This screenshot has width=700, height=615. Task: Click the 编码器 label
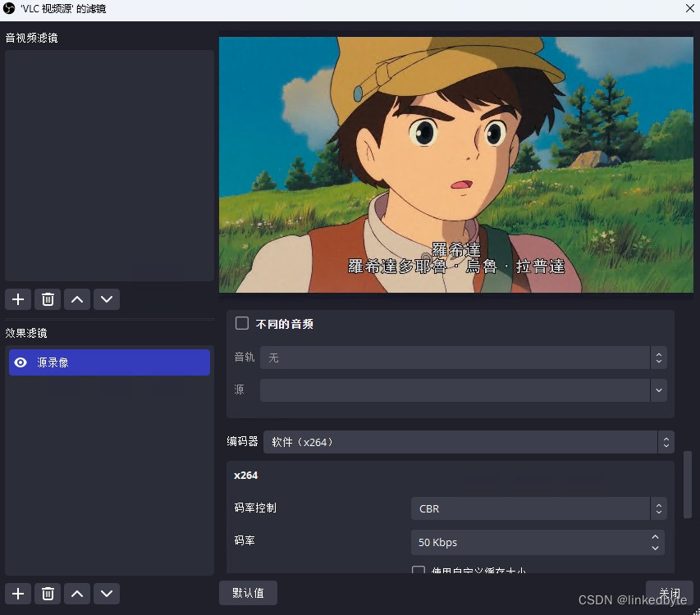(242, 441)
